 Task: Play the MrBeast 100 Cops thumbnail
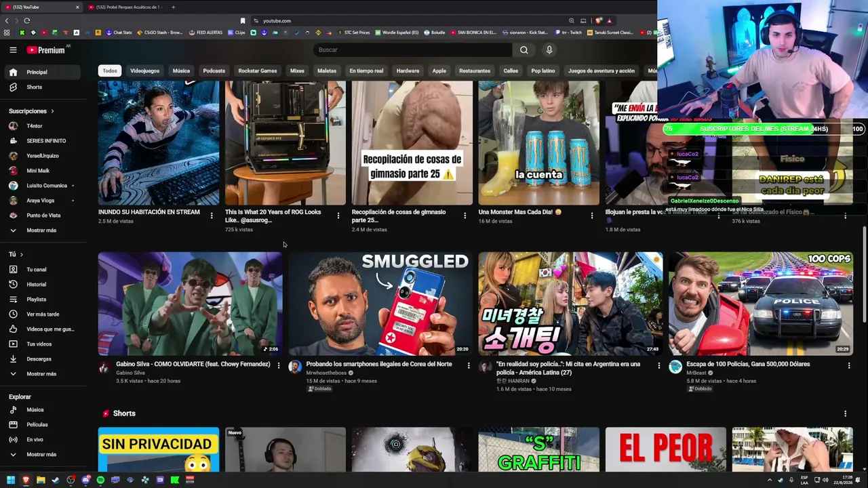(x=761, y=304)
